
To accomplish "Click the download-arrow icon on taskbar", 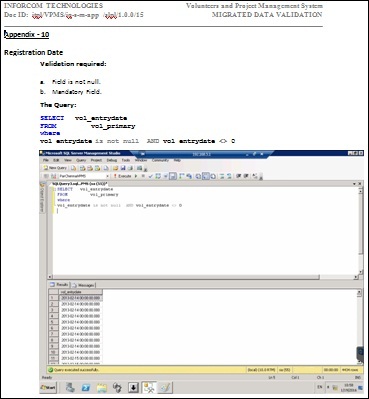I will [133, 387].
